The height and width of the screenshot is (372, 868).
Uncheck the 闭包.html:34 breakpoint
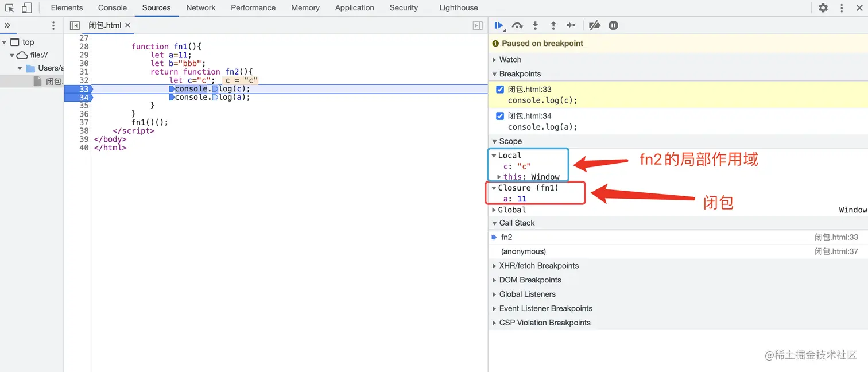click(499, 115)
